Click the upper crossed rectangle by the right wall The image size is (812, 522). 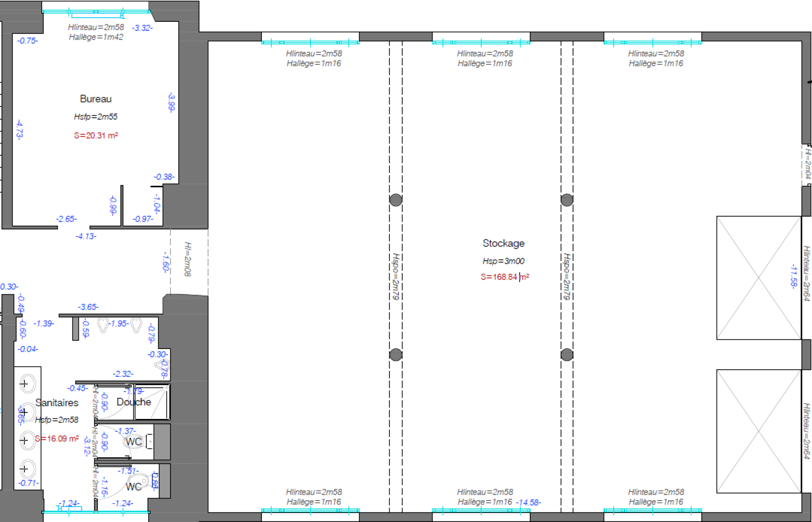click(x=759, y=278)
